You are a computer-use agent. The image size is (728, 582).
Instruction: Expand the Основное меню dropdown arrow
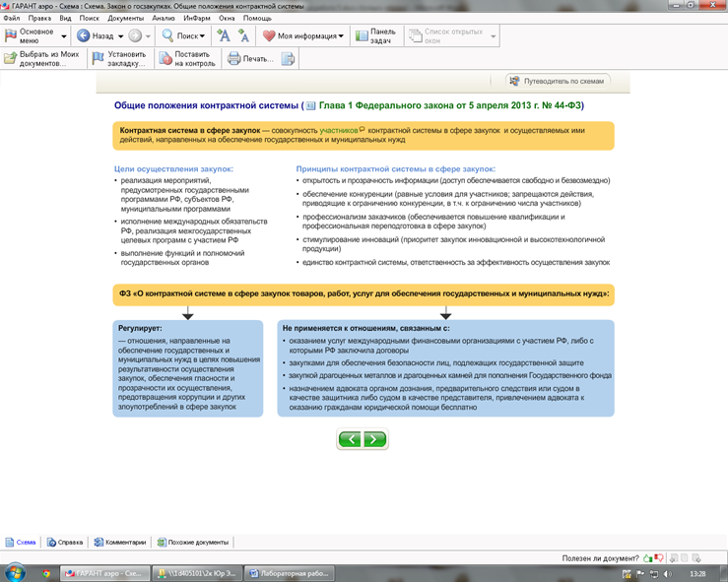(x=64, y=36)
